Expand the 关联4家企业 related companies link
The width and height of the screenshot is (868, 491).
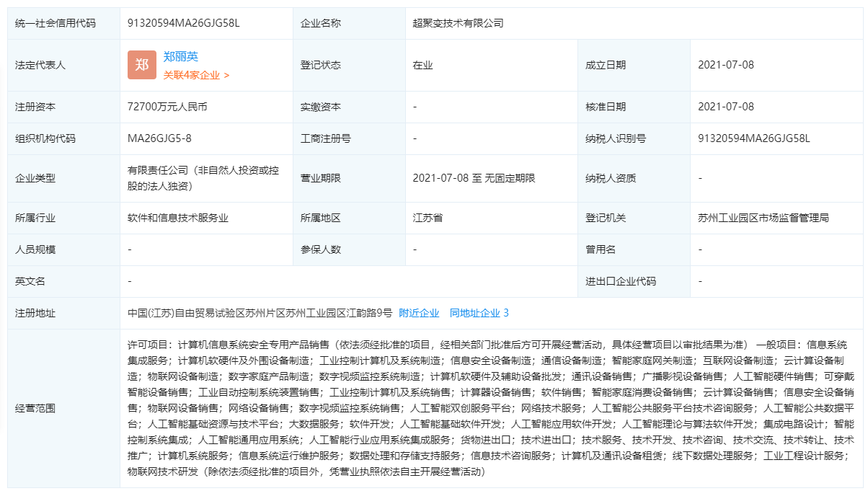pyautogui.click(x=196, y=75)
